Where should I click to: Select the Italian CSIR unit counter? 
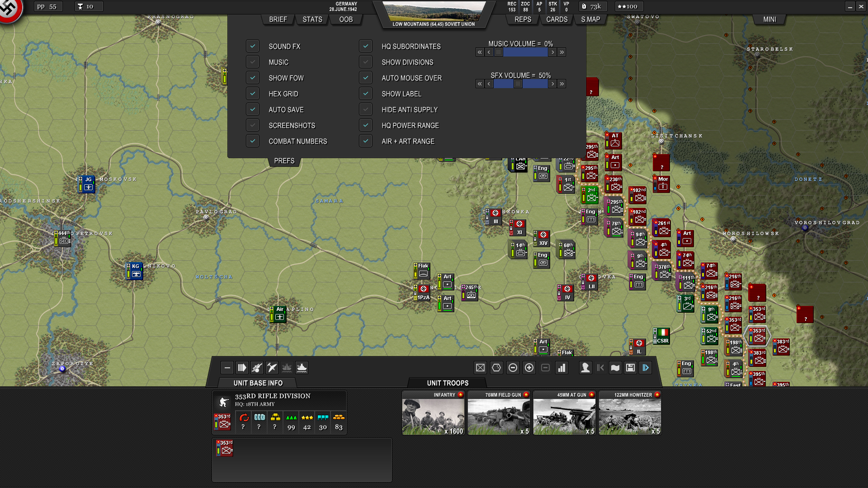(x=662, y=336)
